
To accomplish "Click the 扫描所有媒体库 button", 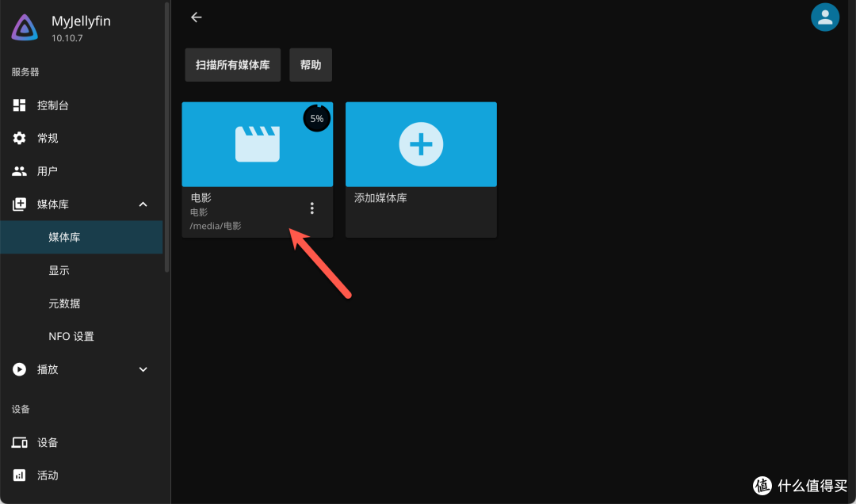I will [x=232, y=65].
